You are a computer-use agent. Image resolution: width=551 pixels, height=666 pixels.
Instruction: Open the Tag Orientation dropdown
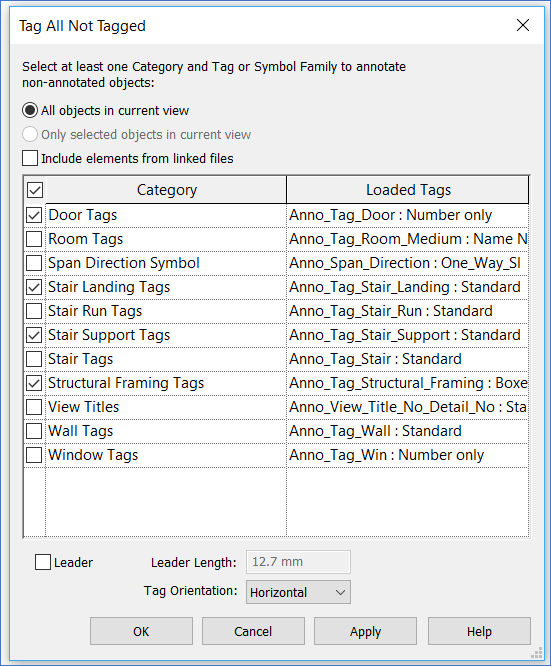click(x=298, y=592)
